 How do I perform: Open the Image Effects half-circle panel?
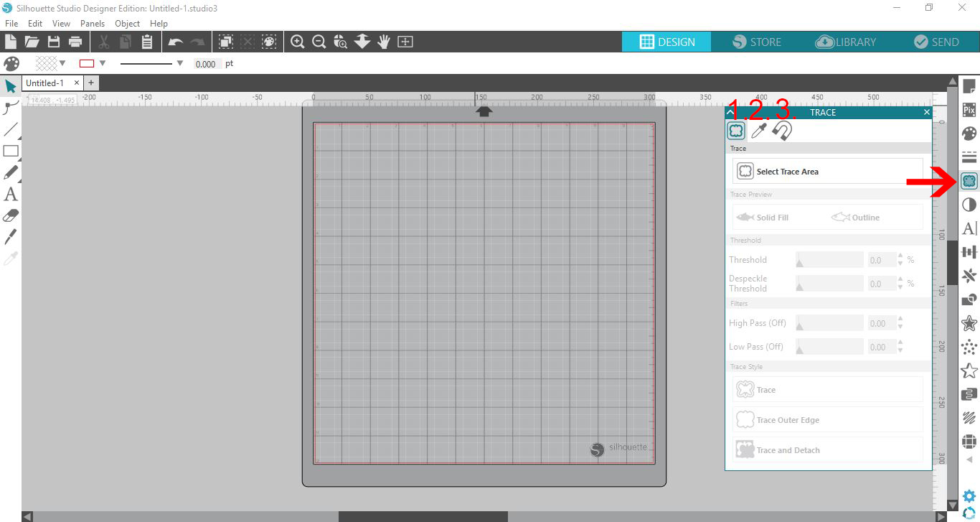[969, 205]
